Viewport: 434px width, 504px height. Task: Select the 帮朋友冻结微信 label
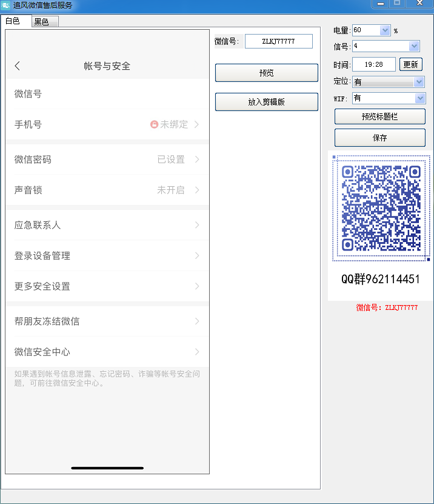47,321
